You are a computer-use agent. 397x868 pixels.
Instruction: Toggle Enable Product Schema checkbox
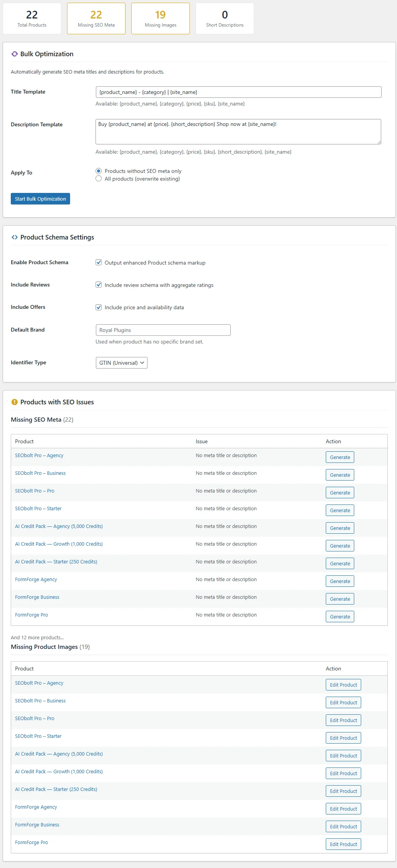point(99,263)
